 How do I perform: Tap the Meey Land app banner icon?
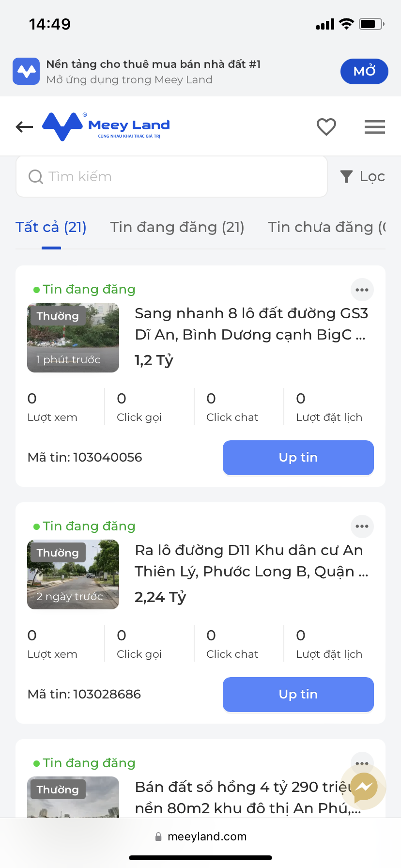(x=26, y=71)
